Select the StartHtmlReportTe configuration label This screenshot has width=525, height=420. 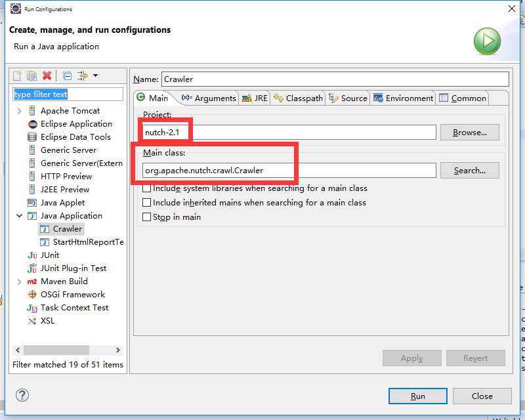(89, 242)
